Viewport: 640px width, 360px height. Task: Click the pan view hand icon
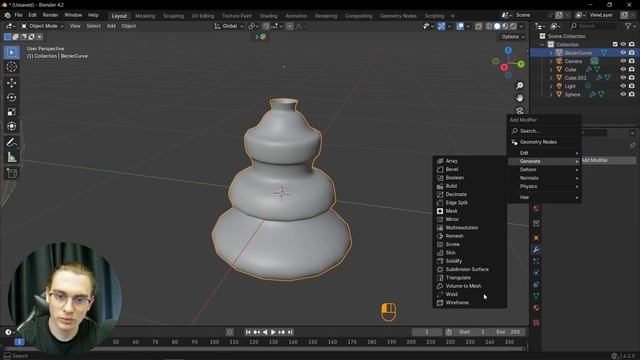(x=520, y=98)
